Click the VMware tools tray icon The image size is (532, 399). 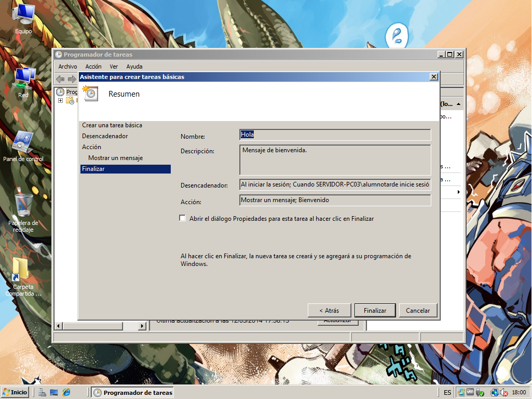coord(470,392)
